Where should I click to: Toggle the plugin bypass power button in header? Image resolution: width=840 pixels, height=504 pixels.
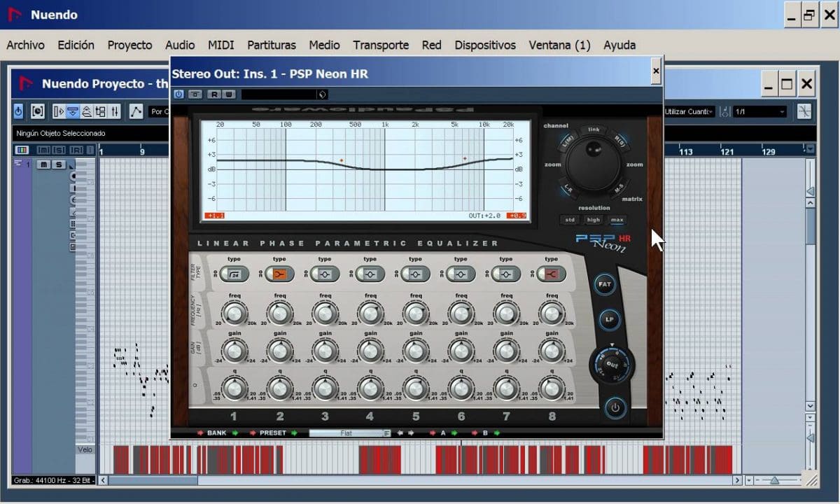coord(178,94)
